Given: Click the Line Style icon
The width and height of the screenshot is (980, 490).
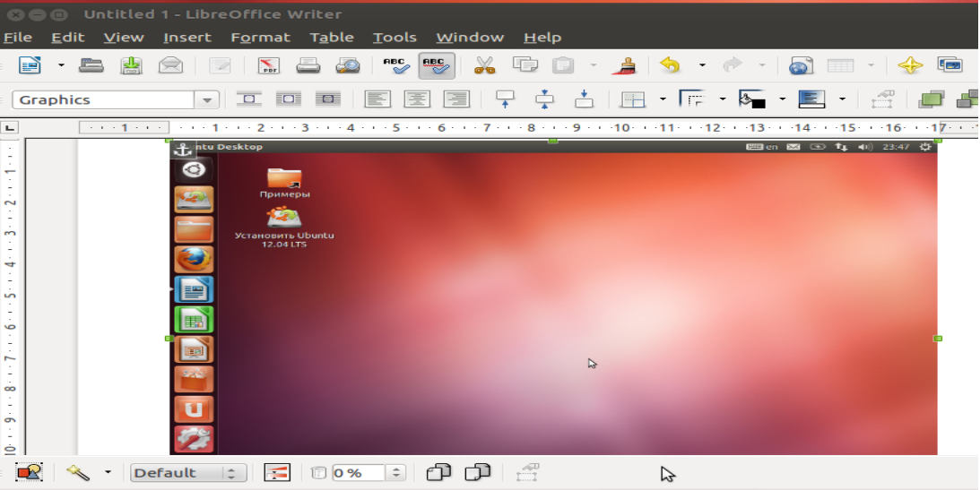Looking at the screenshot, I should click(x=692, y=99).
